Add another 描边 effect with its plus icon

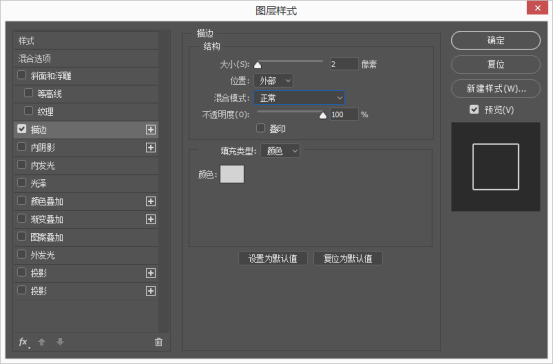pos(151,130)
